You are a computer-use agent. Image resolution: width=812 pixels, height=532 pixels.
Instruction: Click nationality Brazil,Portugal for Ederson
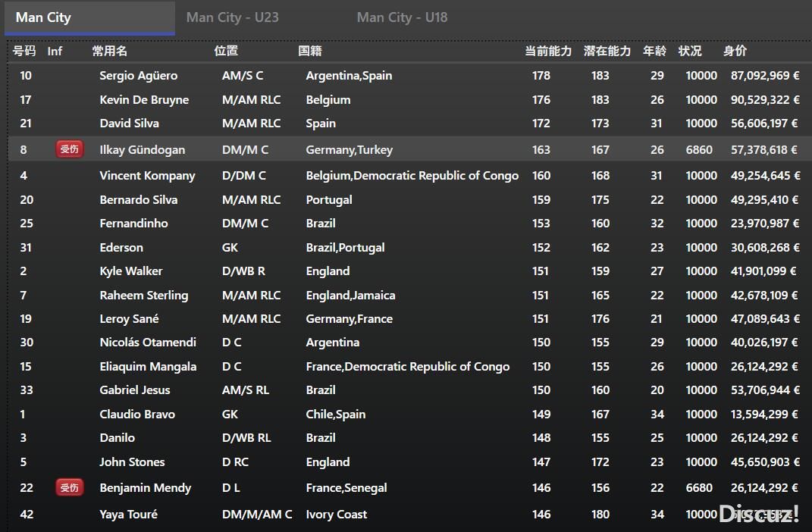click(x=346, y=247)
